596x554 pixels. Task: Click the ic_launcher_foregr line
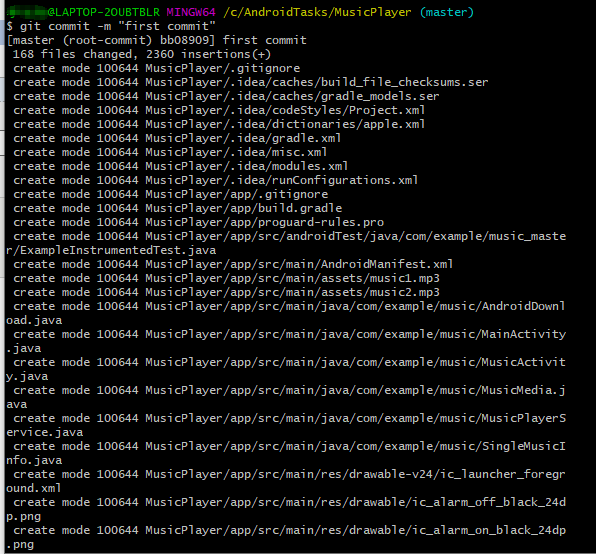[289, 475]
